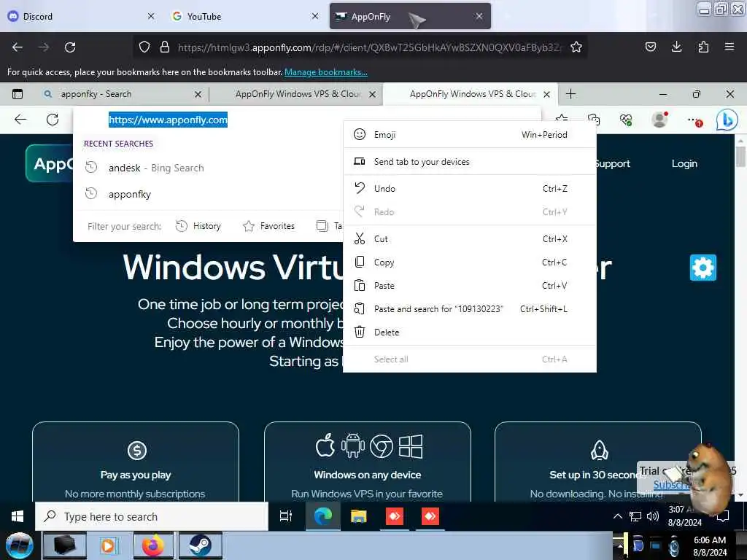Close the YouTube tab

coord(315,16)
